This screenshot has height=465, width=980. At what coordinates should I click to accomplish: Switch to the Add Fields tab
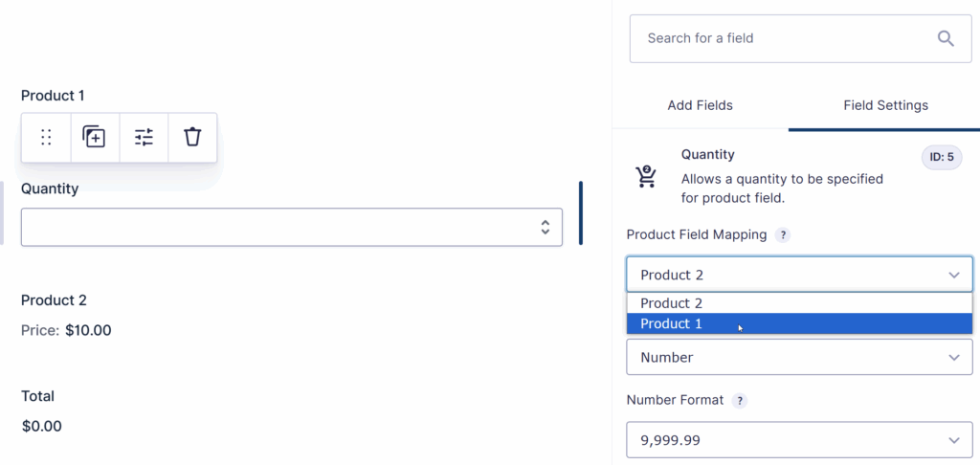tap(700, 105)
